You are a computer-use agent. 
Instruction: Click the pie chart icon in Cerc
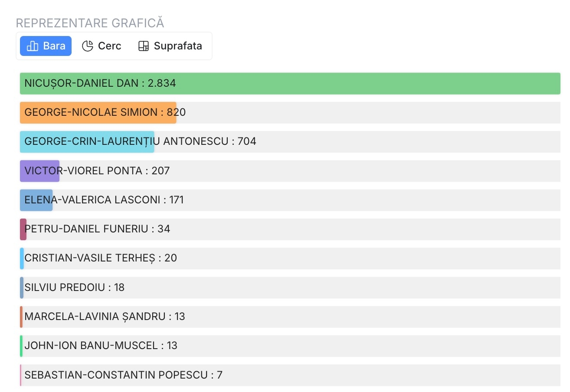point(88,46)
